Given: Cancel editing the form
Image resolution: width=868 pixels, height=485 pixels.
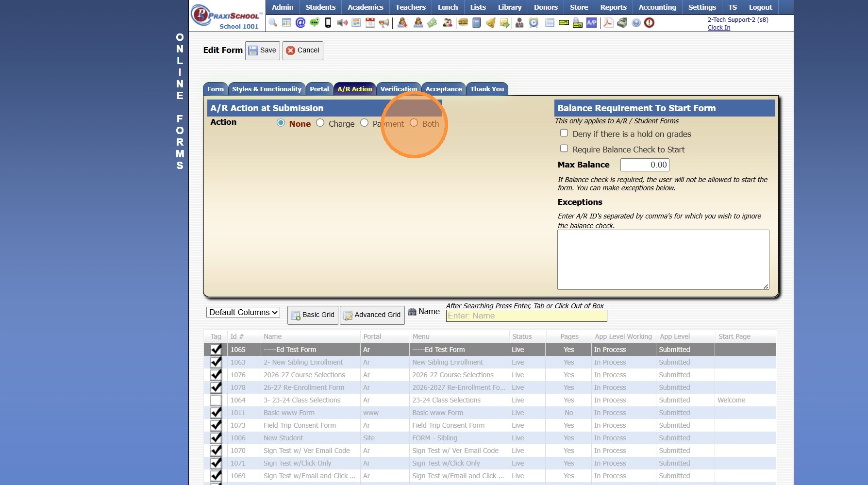Looking at the screenshot, I should click(303, 50).
